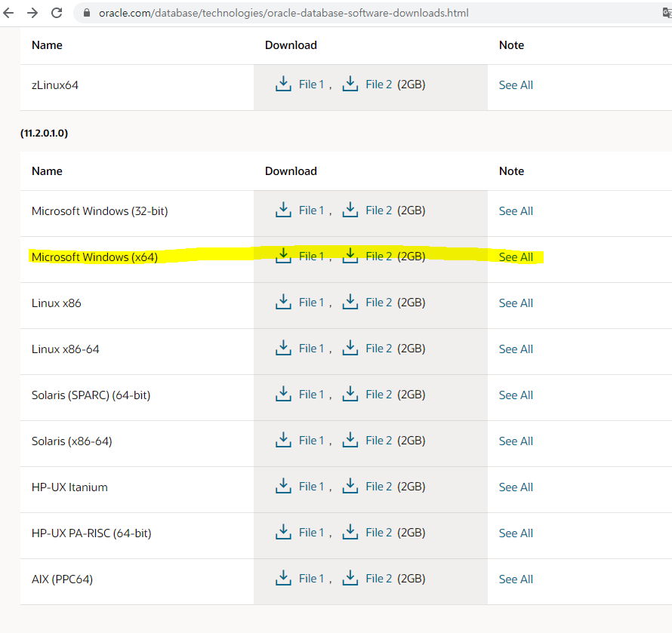Screen dimensions: 672x633
Task: View site security via padlock icon
Action: 87,13
